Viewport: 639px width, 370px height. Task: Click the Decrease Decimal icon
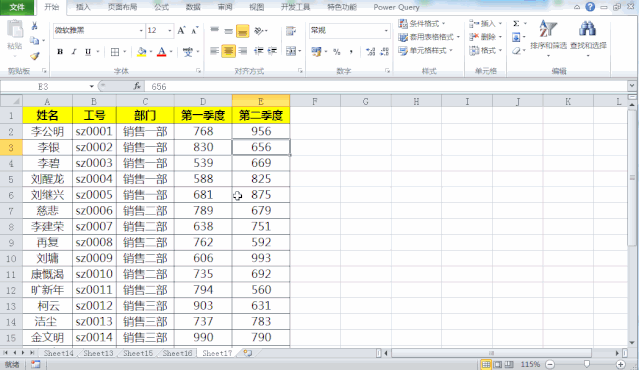pyautogui.click(x=384, y=51)
